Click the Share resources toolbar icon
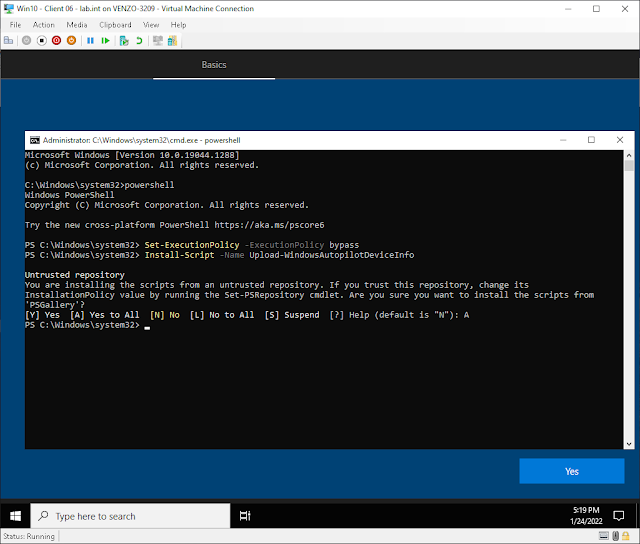Viewport: 640px width, 544px height. click(172, 40)
